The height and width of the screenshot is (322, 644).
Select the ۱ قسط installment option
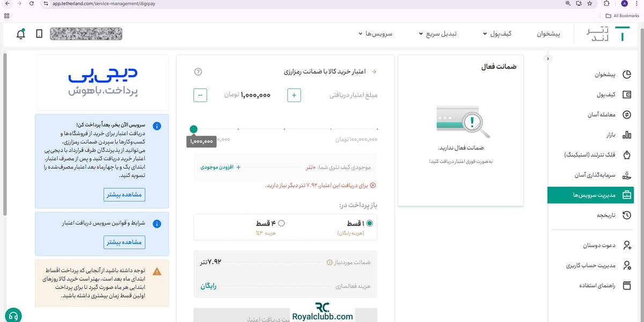(369, 223)
